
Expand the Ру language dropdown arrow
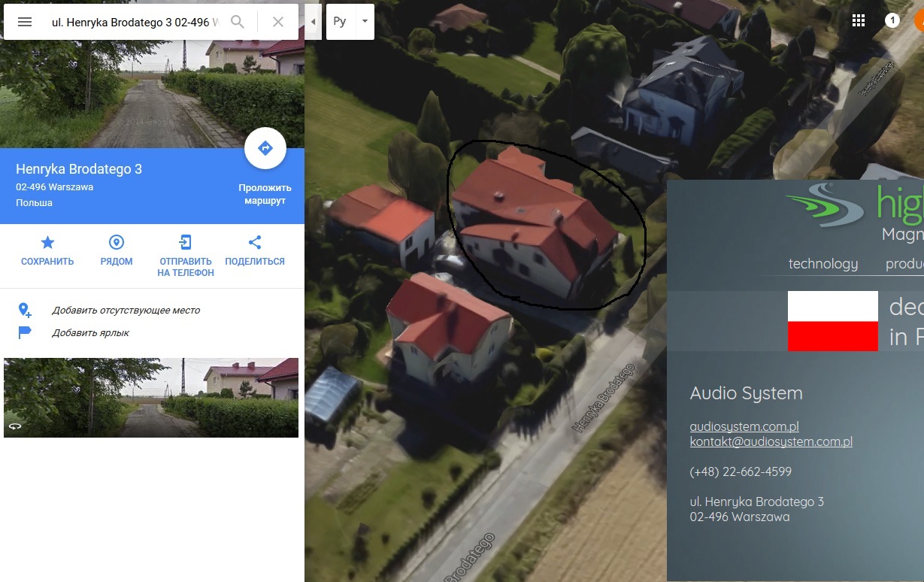pos(365,21)
